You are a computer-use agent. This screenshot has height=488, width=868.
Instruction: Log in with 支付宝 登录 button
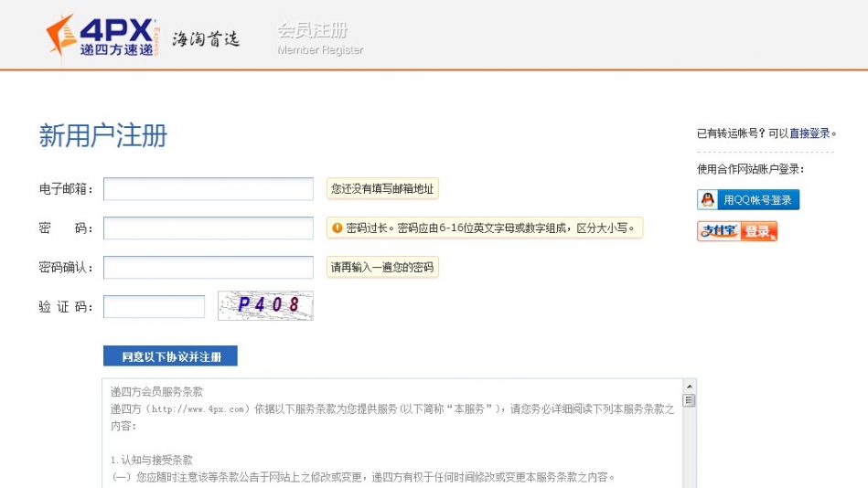point(737,231)
